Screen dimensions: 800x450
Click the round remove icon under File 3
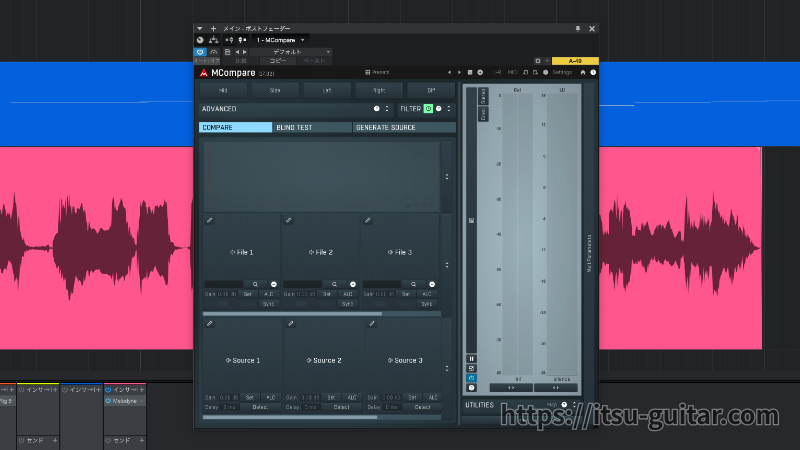[x=432, y=284]
